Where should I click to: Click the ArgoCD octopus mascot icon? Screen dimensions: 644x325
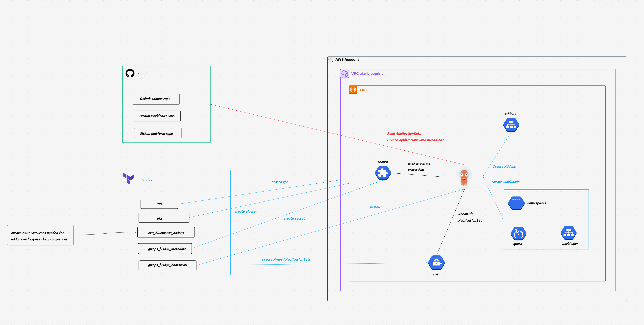click(464, 177)
